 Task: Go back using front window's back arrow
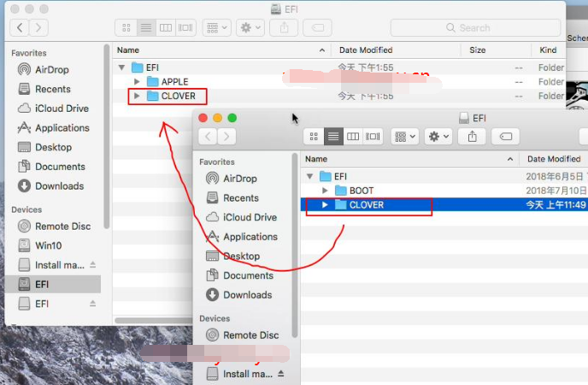pyautogui.click(x=208, y=136)
